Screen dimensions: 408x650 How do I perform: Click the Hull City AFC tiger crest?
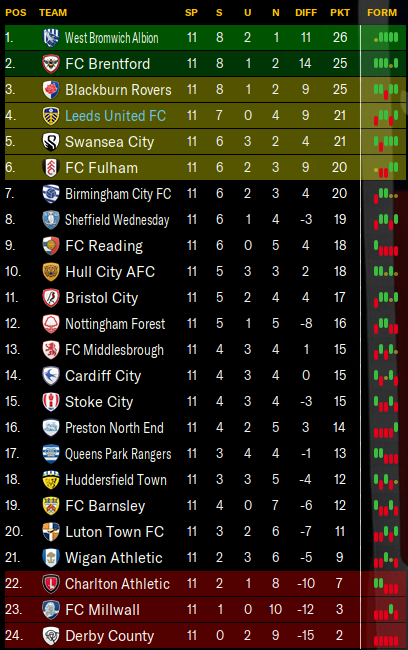[x=51, y=272]
